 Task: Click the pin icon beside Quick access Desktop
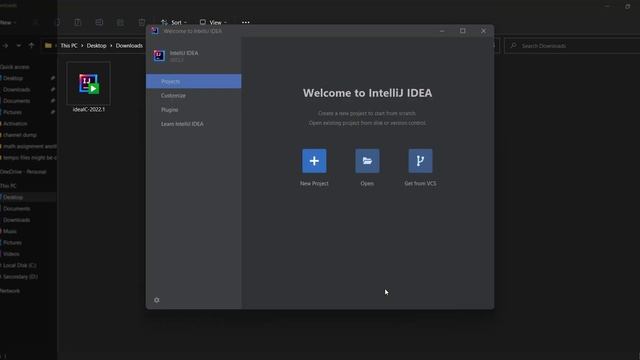click(x=53, y=78)
